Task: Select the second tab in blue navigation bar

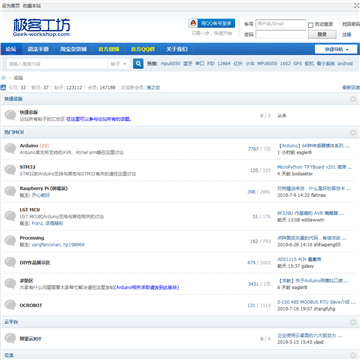Action: click(x=38, y=49)
